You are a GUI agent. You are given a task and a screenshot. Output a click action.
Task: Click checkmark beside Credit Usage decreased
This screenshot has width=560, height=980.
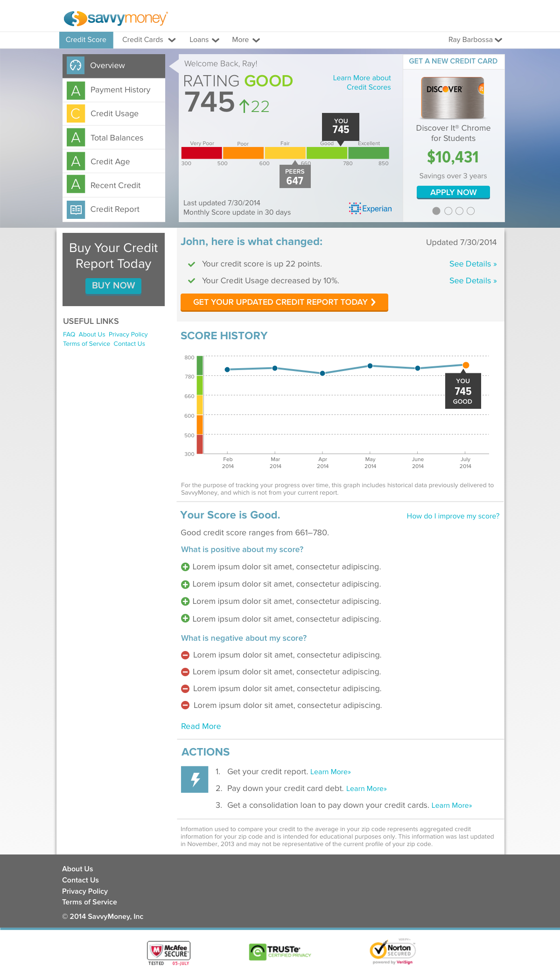(x=191, y=281)
